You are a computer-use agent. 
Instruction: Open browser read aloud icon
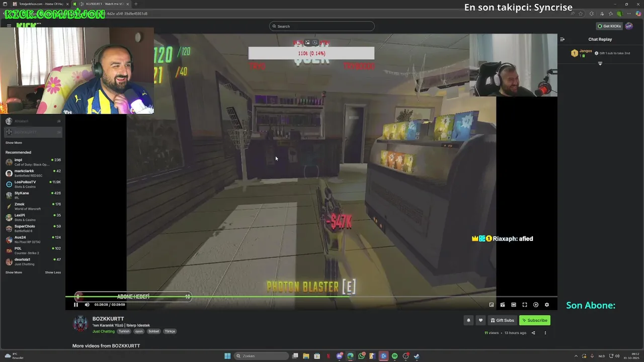573,14
